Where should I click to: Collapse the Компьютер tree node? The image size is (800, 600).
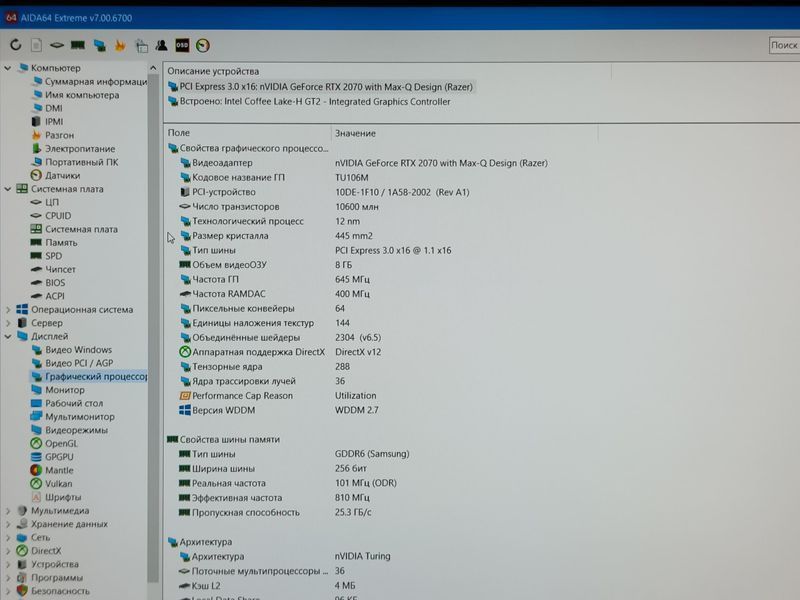click(x=8, y=67)
